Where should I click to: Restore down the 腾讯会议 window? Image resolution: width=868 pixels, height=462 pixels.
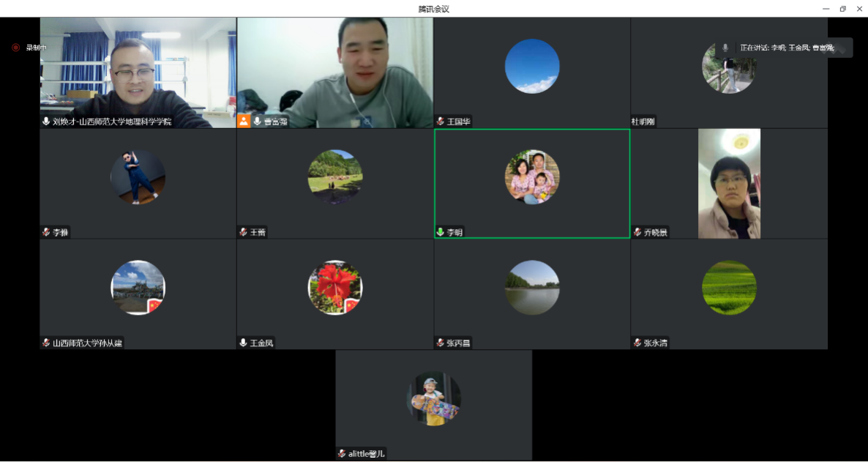tap(842, 9)
